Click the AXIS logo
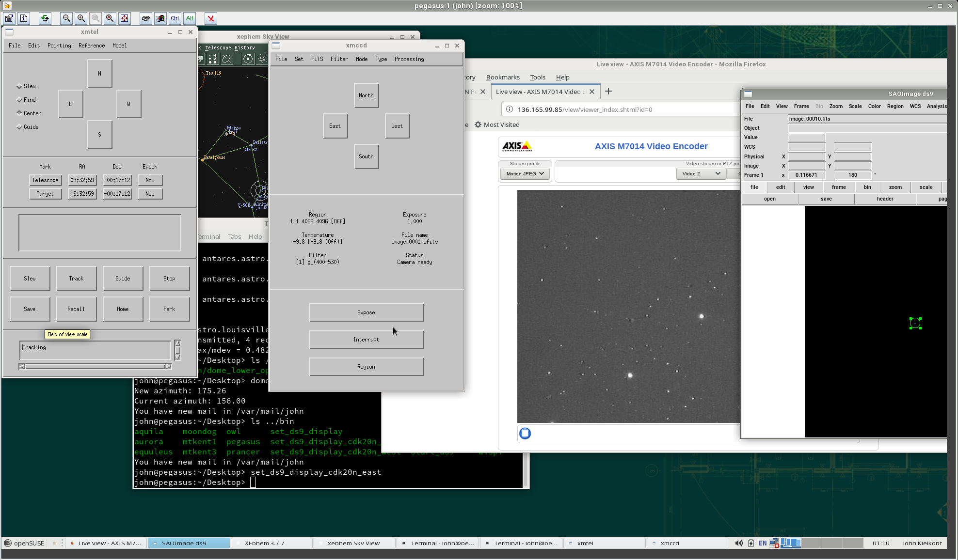The width and height of the screenshot is (958, 560). point(517,146)
